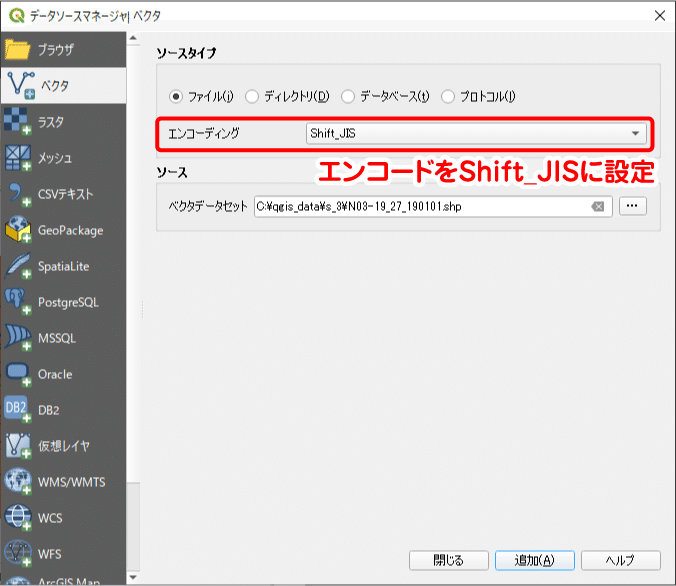Click the sidebar scrollbar down arrow
The height and width of the screenshot is (586, 676).
coord(133,577)
